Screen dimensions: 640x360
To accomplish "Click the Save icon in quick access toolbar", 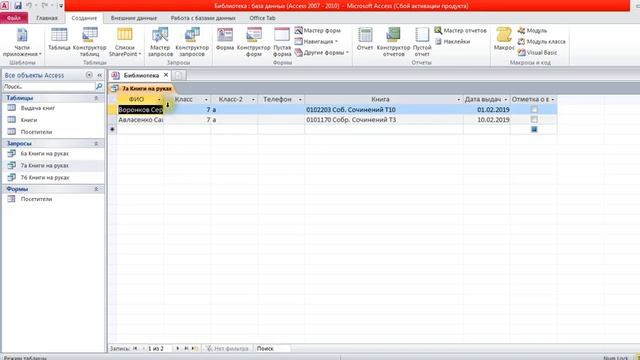I will (x=18, y=6).
